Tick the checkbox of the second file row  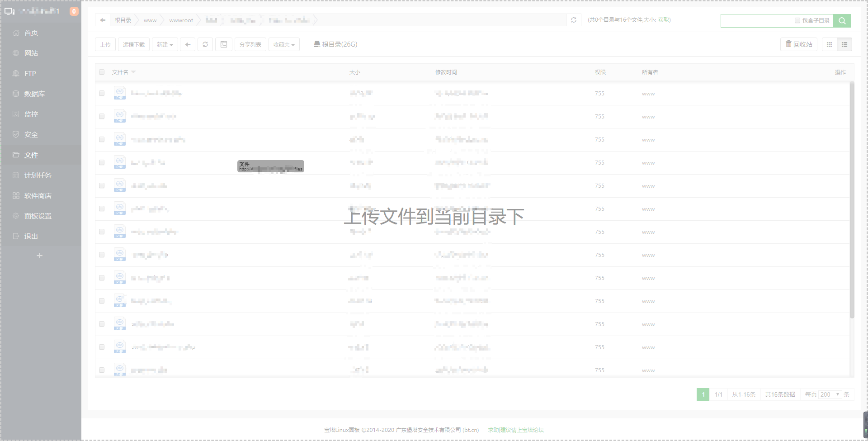click(x=102, y=116)
